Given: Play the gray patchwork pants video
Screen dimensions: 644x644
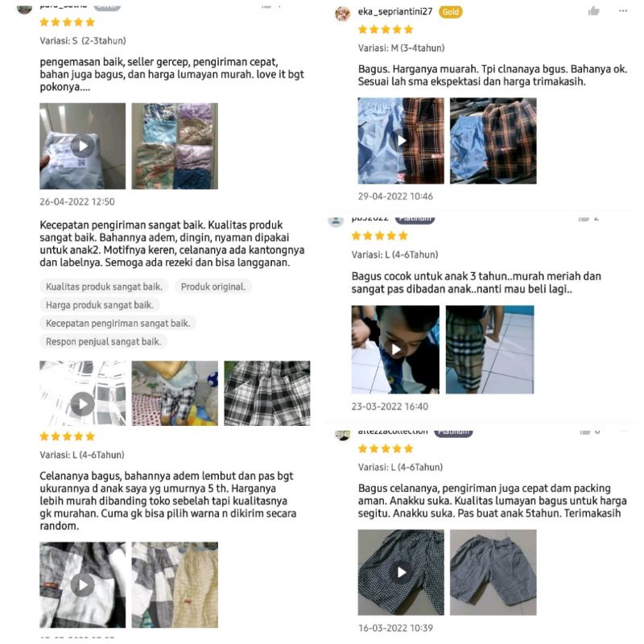Looking at the screenshot, I should (83, 585).
